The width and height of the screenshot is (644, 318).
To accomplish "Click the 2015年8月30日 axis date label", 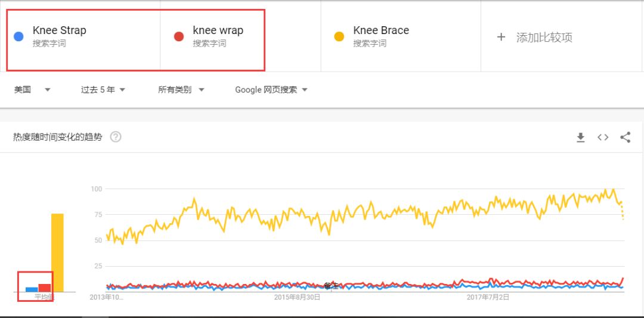I will pos(297,297).
